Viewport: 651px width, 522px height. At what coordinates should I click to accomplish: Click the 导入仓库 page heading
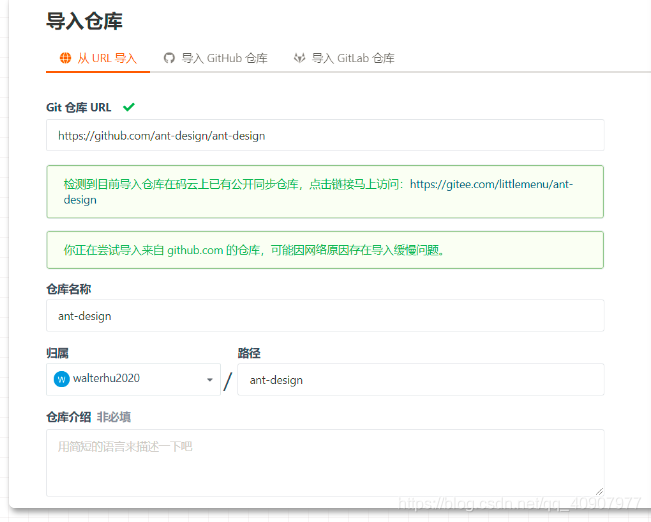coord(84,21)
